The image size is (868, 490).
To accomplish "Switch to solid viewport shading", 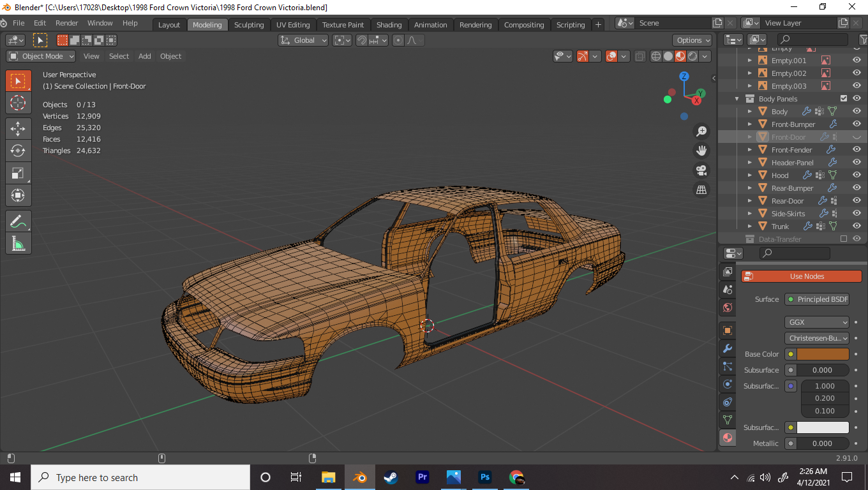I will 668,56.
